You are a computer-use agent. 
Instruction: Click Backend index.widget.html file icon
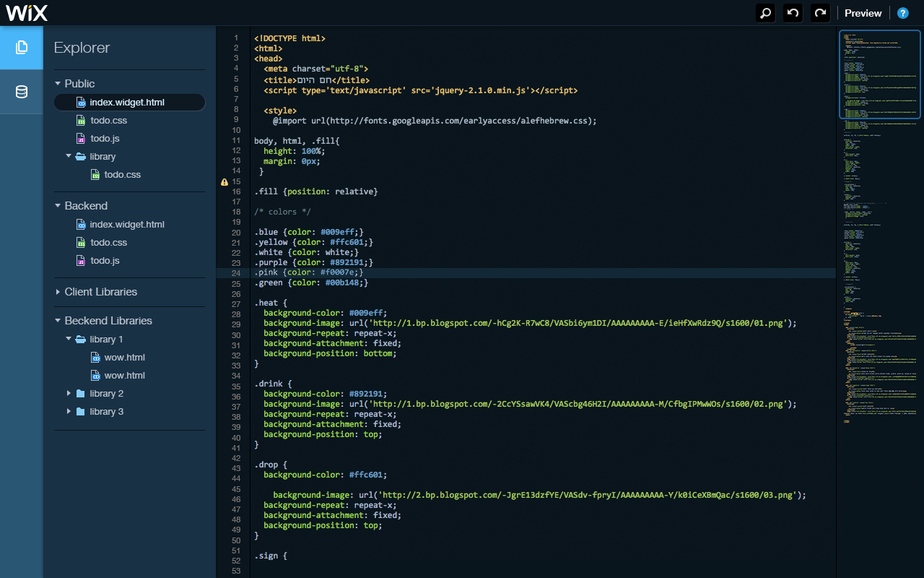click(x=82, y=225)
